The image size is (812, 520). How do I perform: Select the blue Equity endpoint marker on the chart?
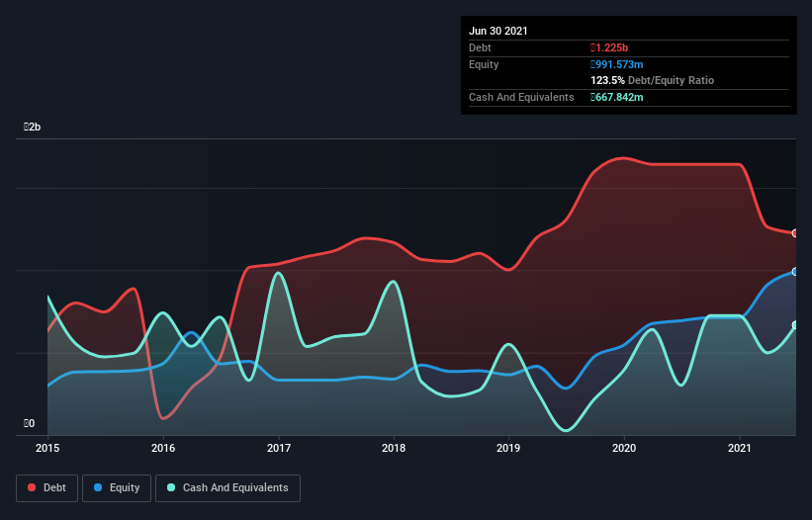pyautogui.click(x=795, y=272)
